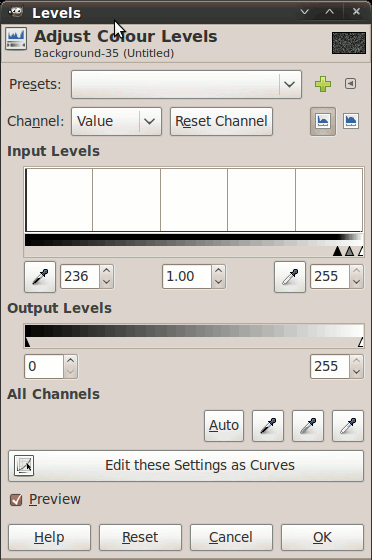
Task: Open the Presets dropdown
Action: click(186, 84)
